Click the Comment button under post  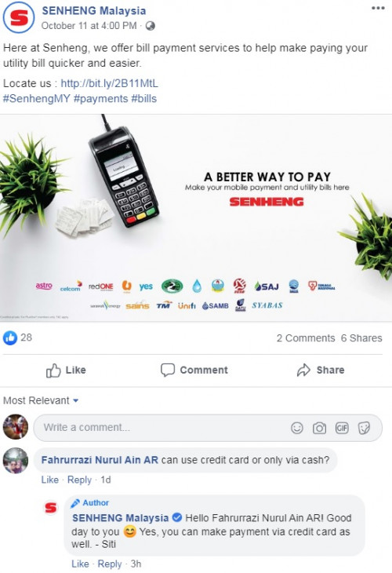(194, 370)
